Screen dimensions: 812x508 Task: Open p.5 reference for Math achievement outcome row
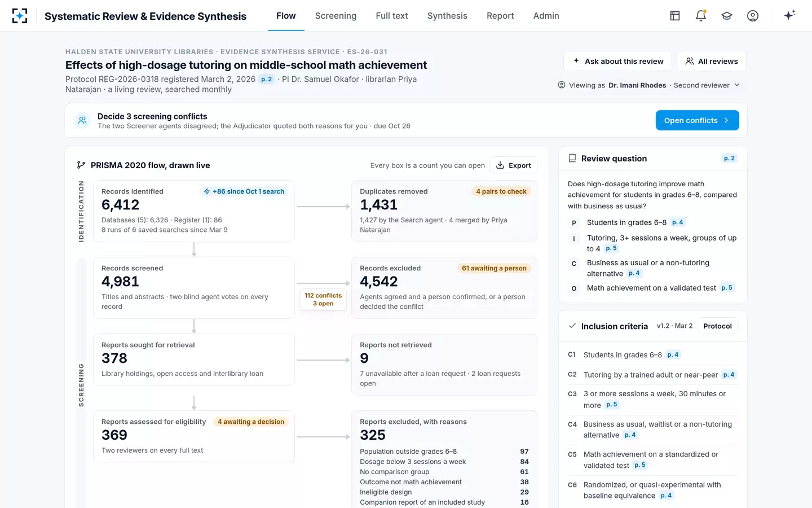pos(727,288)
